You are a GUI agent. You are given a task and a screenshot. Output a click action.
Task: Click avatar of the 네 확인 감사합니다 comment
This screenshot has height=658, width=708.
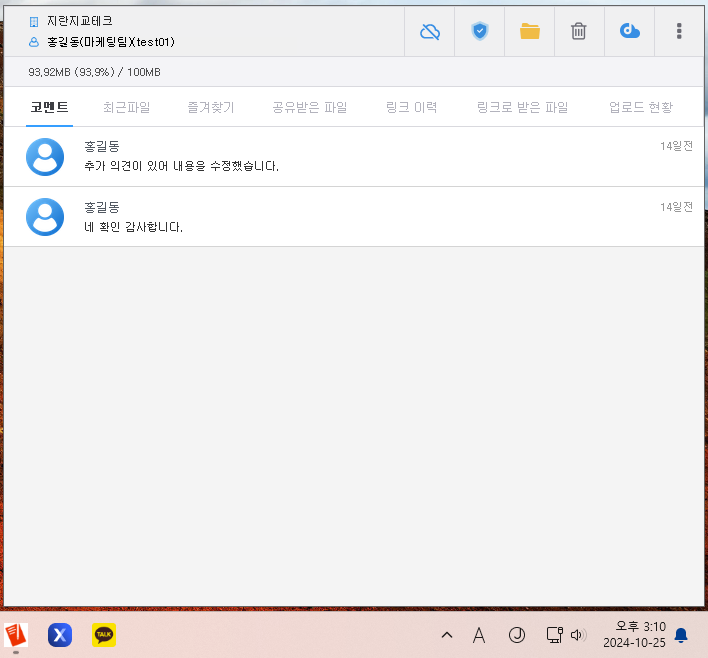[45, 217]
